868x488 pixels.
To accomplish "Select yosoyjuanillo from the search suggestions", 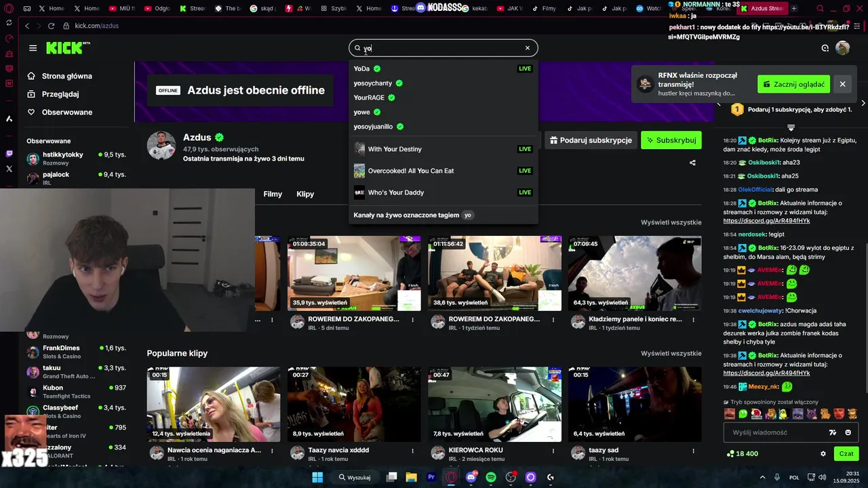I will coord(443,127).
